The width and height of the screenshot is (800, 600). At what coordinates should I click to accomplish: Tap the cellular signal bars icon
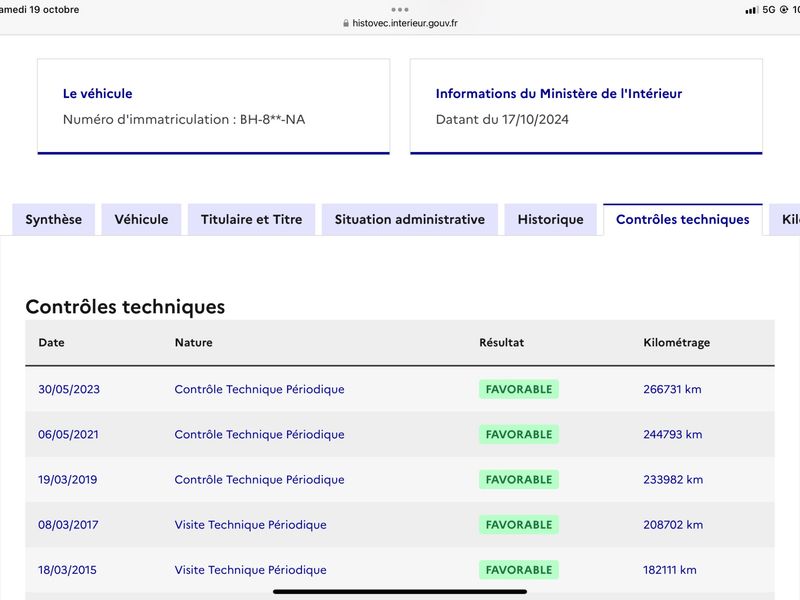pos(751,10)
